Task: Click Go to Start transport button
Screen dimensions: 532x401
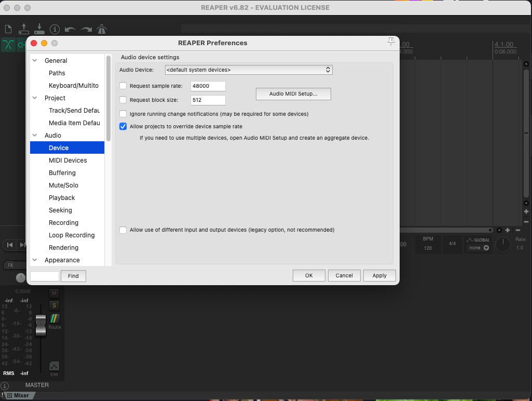Action: coord(10,245)
